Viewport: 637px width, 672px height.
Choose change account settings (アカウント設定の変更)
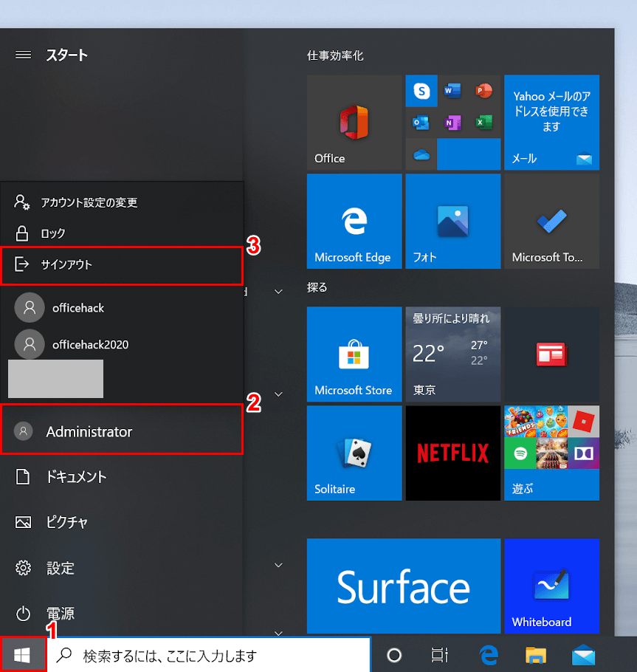89,202
